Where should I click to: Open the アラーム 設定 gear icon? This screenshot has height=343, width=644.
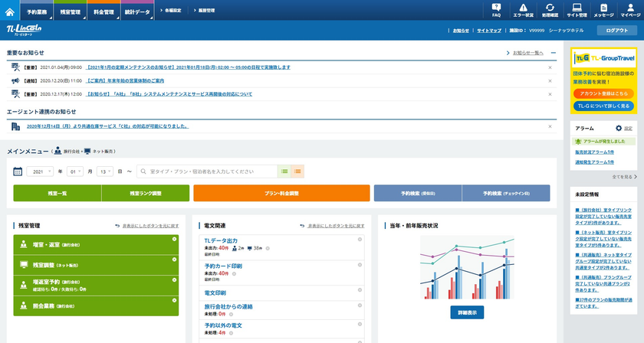pos(619,128)
